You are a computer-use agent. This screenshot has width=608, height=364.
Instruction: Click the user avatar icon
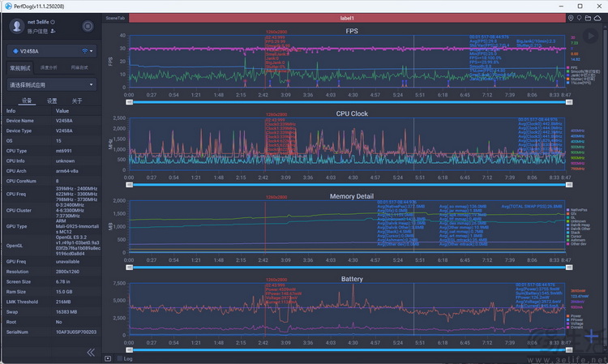(x=17, y=26)
